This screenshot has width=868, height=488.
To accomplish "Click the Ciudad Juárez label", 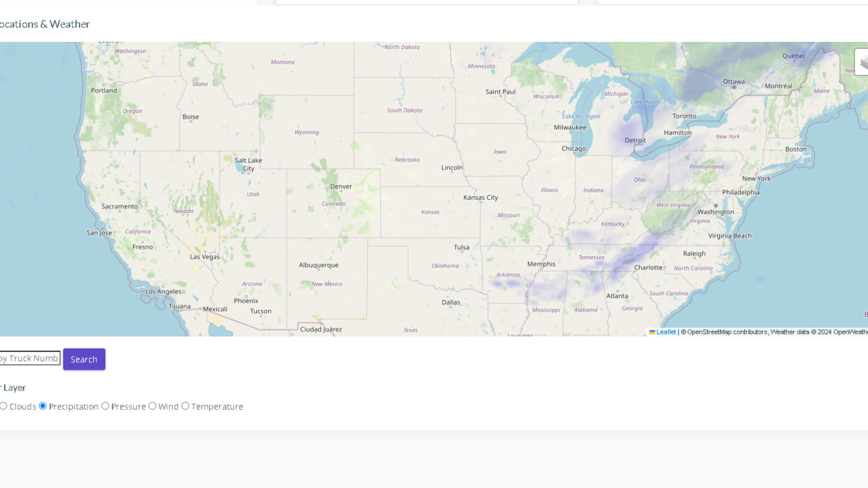I will coord(321,329).
